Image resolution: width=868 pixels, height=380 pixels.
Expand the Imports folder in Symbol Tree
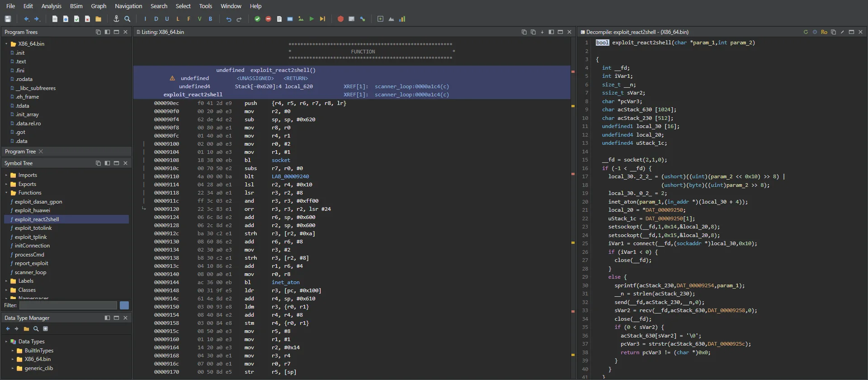pos(6,175)
